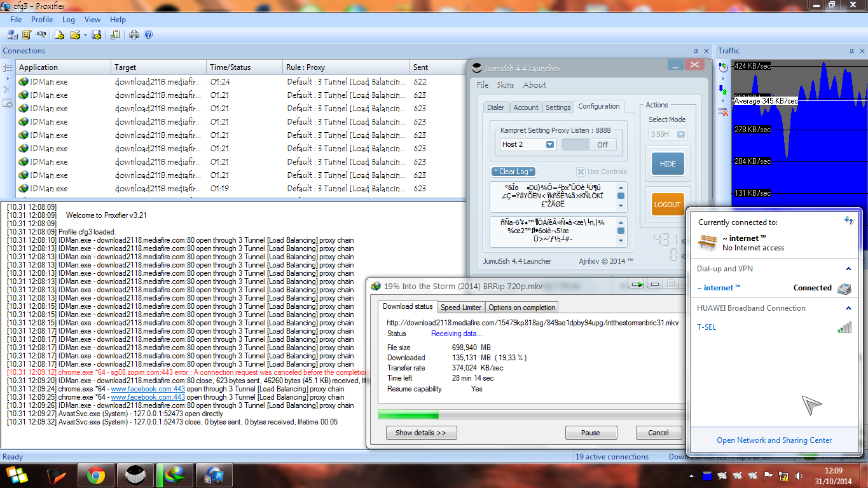This screenshot has height=488, width=868.
Task: Click the LOGOUT button in JumuSsh
Action: [668, 205]
